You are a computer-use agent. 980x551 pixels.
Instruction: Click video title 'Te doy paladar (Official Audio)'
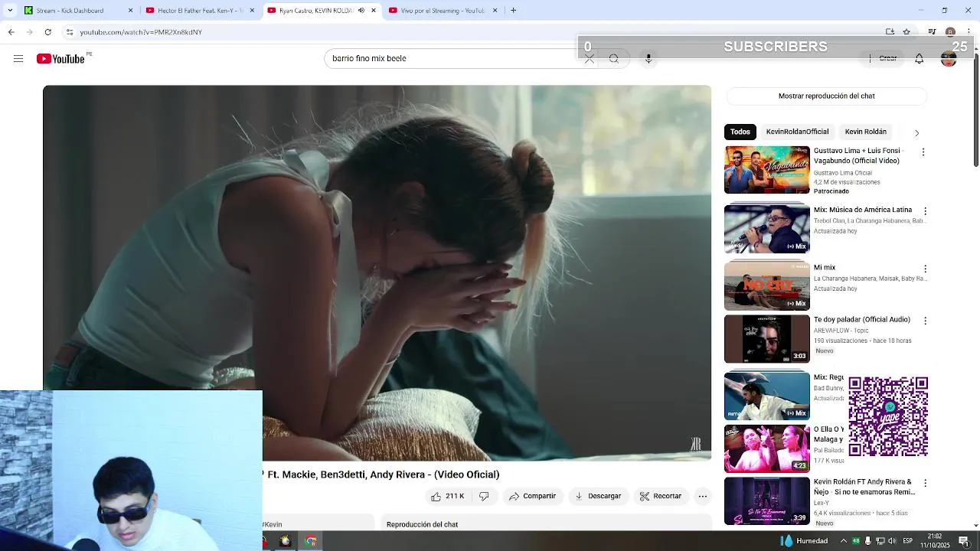(861, 320)
